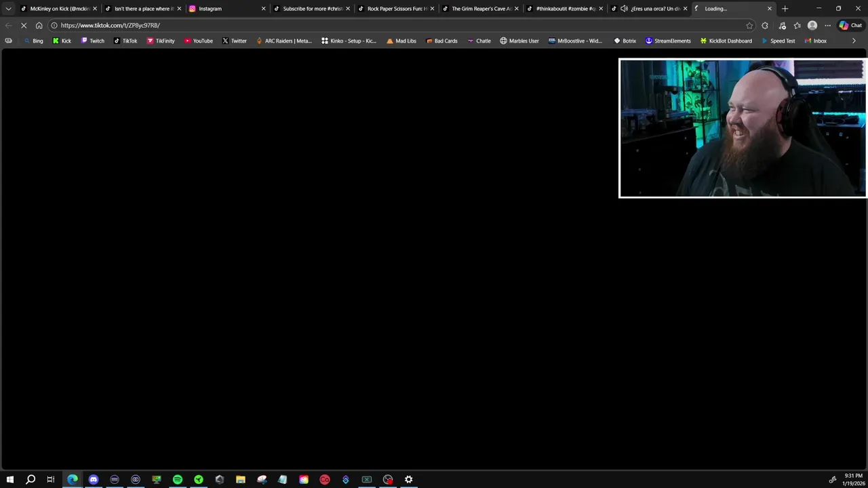Go to the browser home page
Image resolution: width=868 pixels, height=488 pixels.
click(x=39, y=25)
